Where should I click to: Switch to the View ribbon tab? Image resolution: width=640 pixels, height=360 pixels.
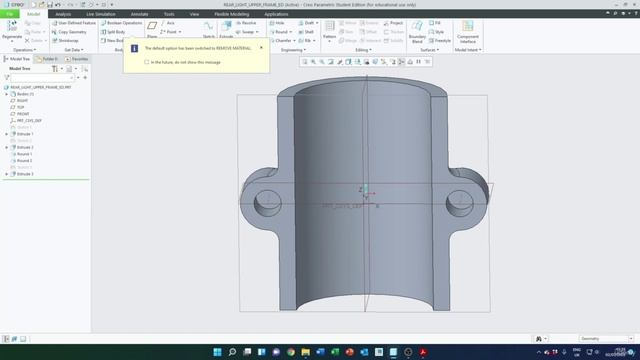coord(194,14)
